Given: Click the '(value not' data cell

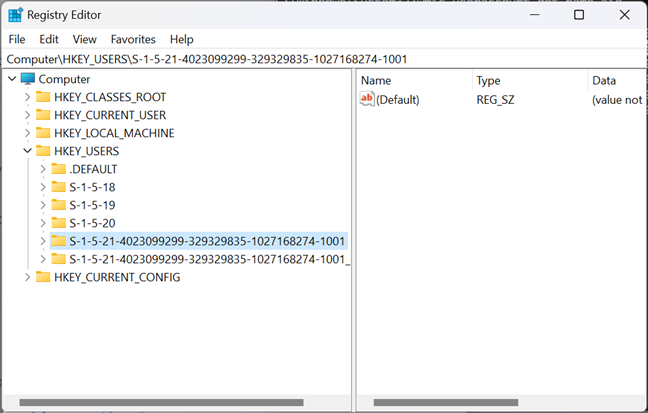Looking at the screenshot, I should [617, 100].
